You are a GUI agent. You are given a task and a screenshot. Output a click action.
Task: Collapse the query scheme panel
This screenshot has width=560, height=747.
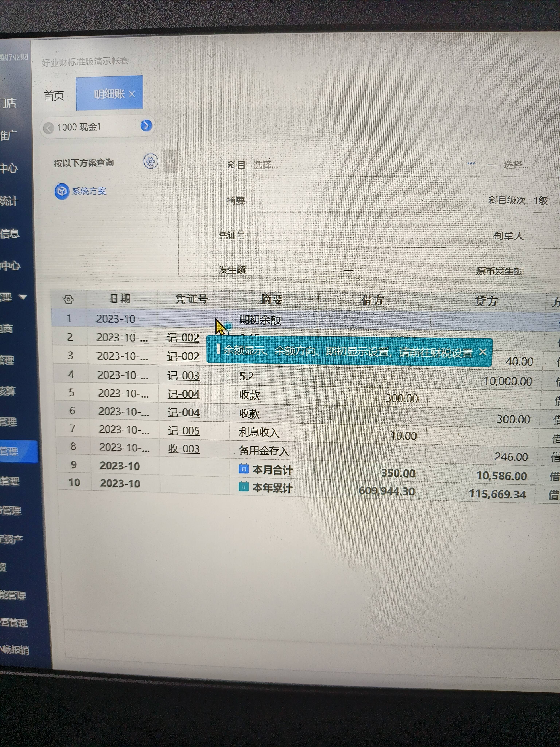171,162
